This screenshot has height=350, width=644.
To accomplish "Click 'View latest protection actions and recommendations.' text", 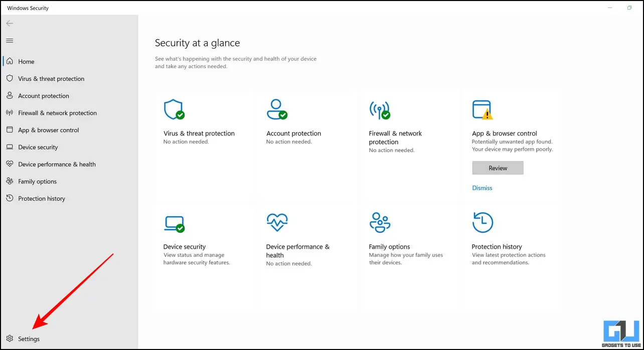I will [509, 259].
